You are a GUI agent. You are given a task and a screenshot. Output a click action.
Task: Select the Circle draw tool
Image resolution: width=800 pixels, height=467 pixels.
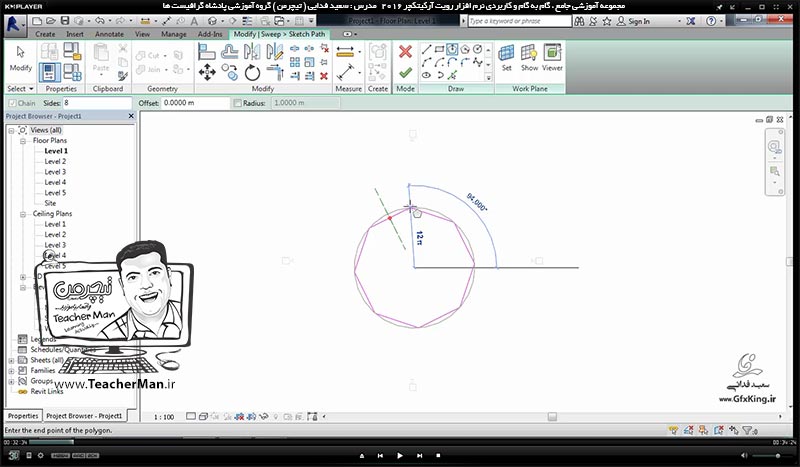pos(478,49)
